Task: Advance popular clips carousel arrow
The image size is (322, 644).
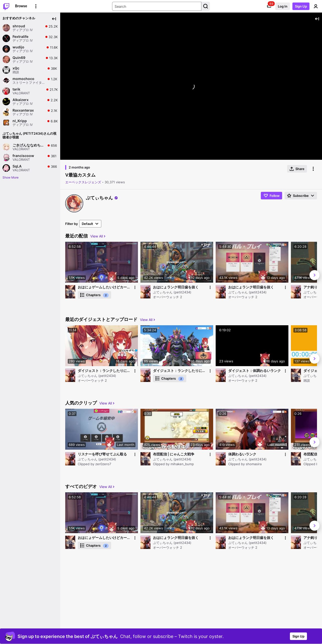Action: pyautogui.click(x=314, y=442)
